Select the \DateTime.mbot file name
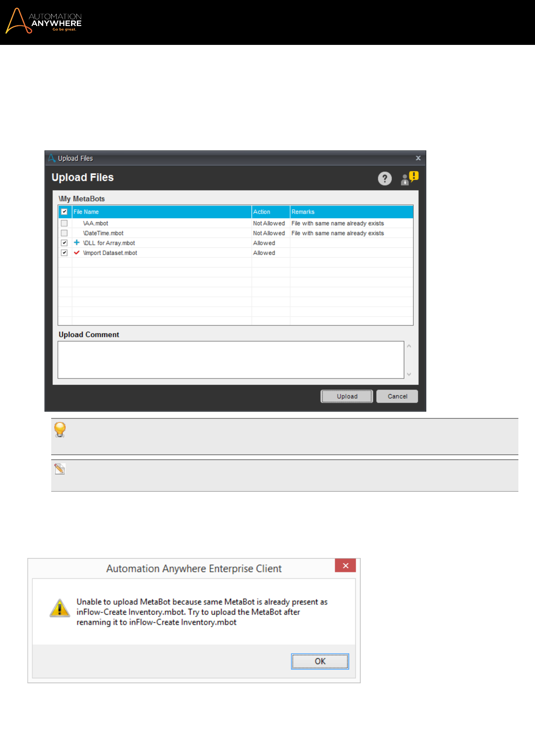The width and height of the screenshot is (535, 756). (x=103, y=233)
